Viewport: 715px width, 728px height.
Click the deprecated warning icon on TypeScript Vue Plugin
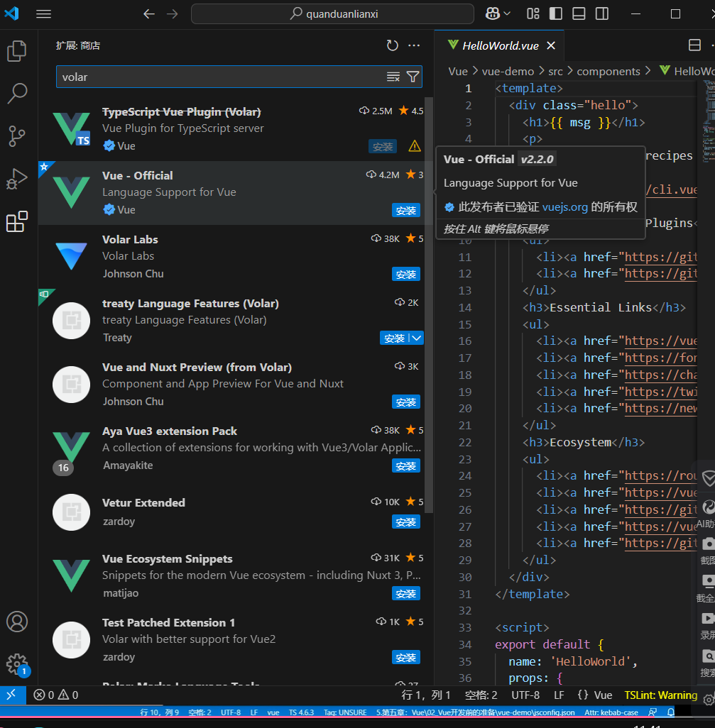(x=415, y=147)
